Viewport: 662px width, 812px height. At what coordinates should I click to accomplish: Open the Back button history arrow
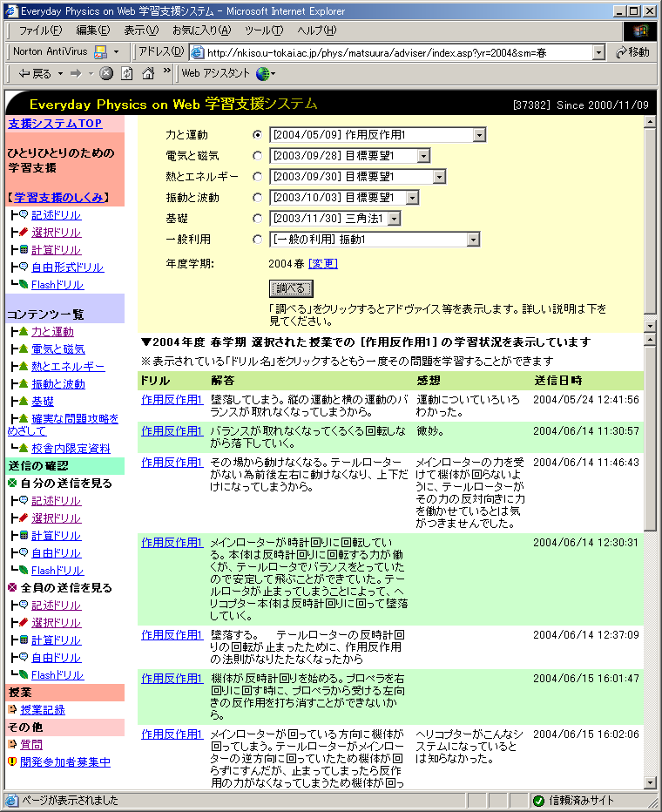tap(60, 74)
